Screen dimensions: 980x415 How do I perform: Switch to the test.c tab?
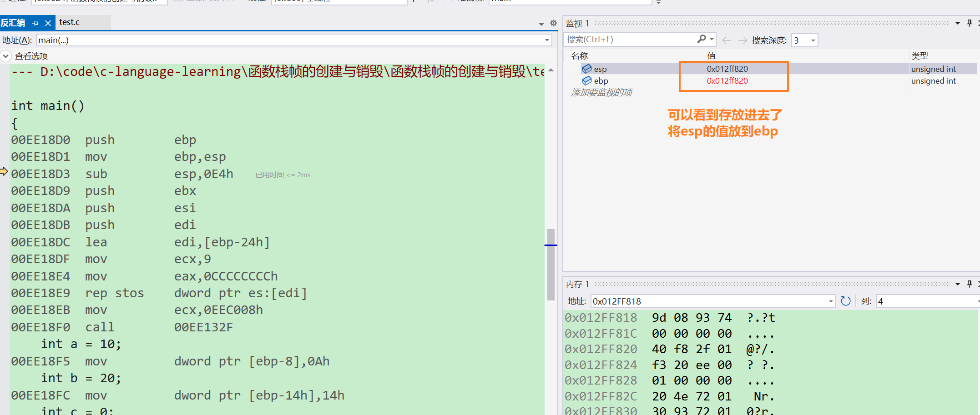pos(69,22)
